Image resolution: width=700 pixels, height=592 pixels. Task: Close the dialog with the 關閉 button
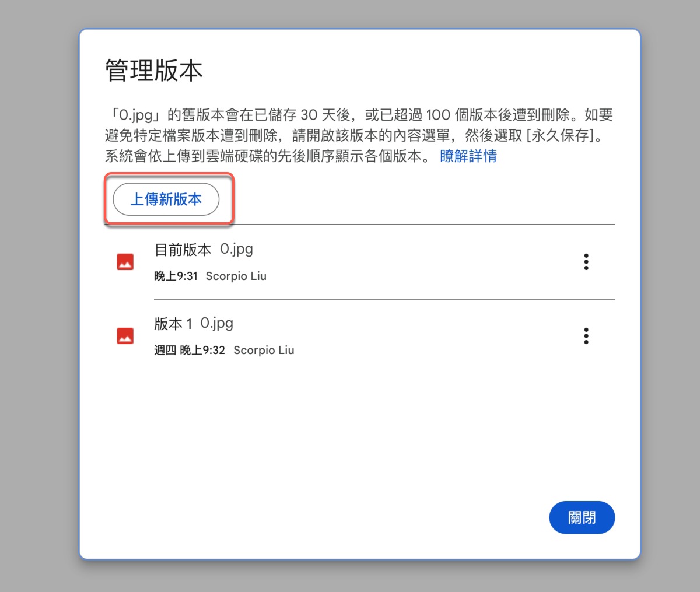pos(582,517)
